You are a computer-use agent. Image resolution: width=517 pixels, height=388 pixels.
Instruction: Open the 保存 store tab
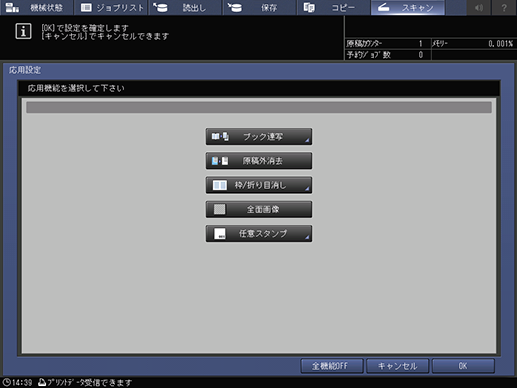pyautogui.click(x=259, y=7)
